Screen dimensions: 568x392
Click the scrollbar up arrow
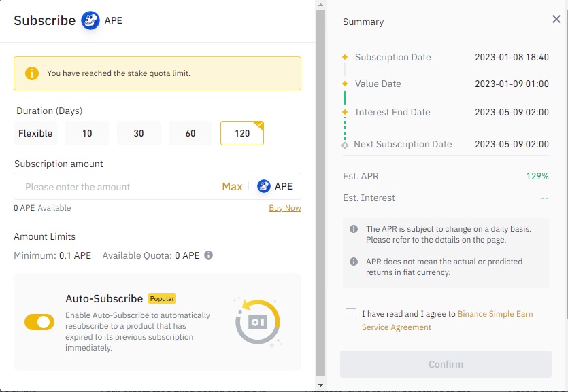tap(320, 5)
